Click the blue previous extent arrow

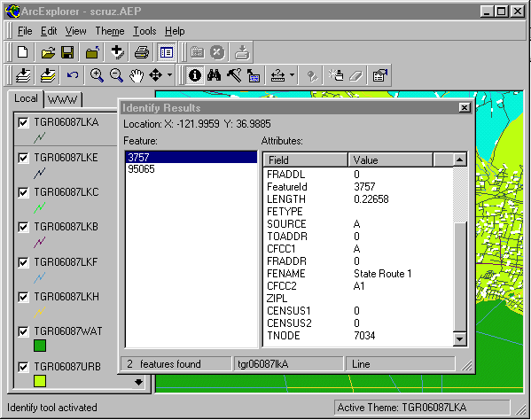pyautogui.click(x=73, y=75)
